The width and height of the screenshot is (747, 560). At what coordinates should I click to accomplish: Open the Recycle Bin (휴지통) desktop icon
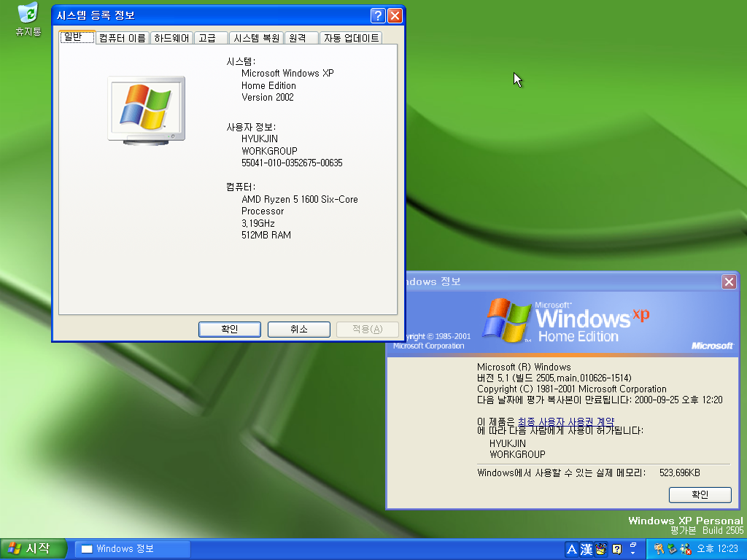coord(28,20)
